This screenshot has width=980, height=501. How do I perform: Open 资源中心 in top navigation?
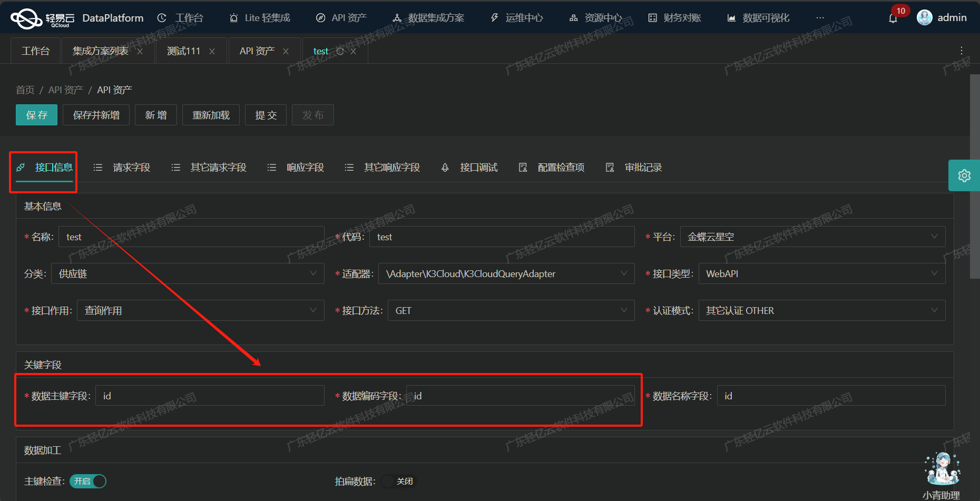595,18
